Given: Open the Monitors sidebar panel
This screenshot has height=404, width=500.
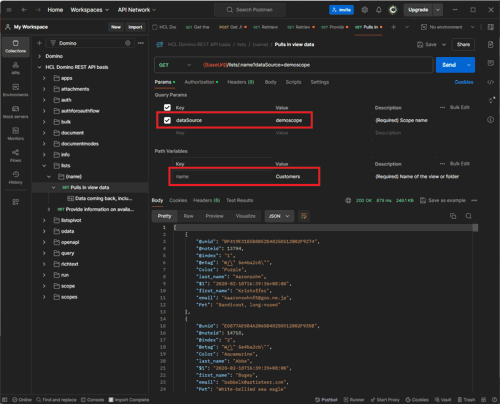Looking at the screenshot, I should 15,134.
